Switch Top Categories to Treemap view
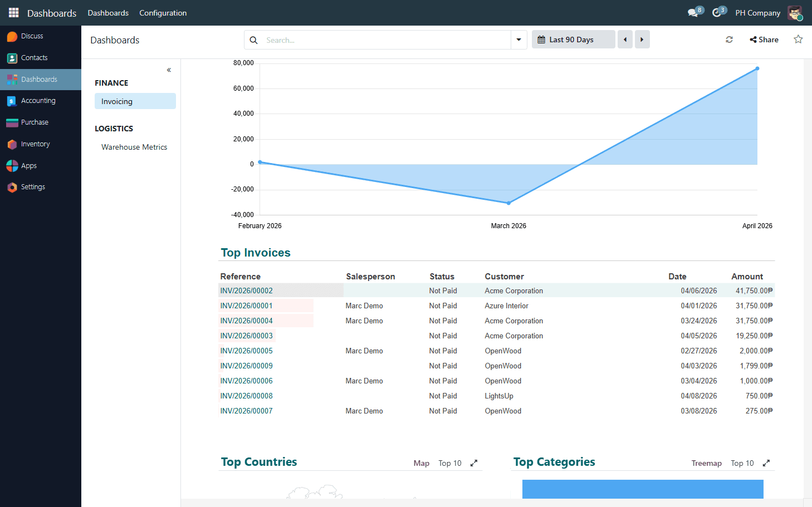Image resolution: width=812 pixels, height=507 pixels. tap(706, 463)
